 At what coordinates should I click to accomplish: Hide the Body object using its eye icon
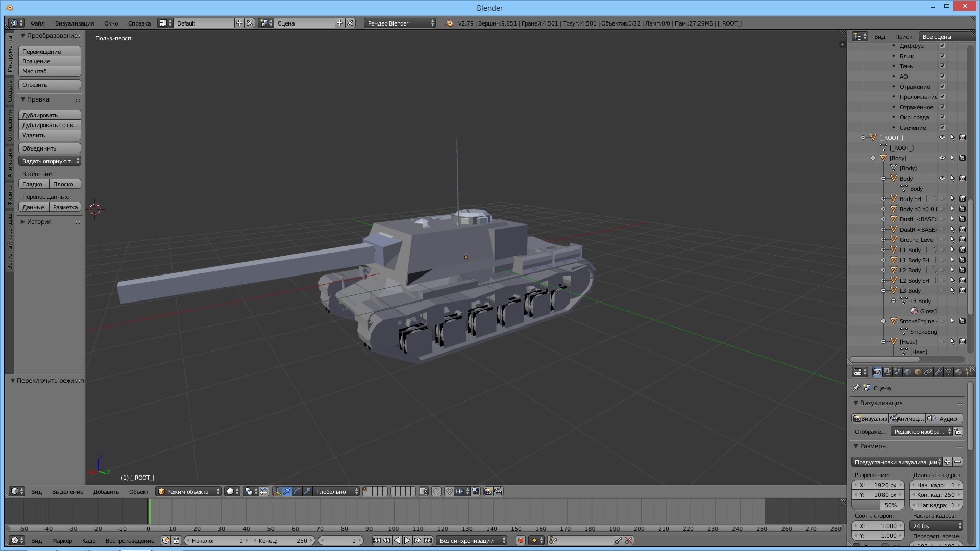[x=942, y=178]
